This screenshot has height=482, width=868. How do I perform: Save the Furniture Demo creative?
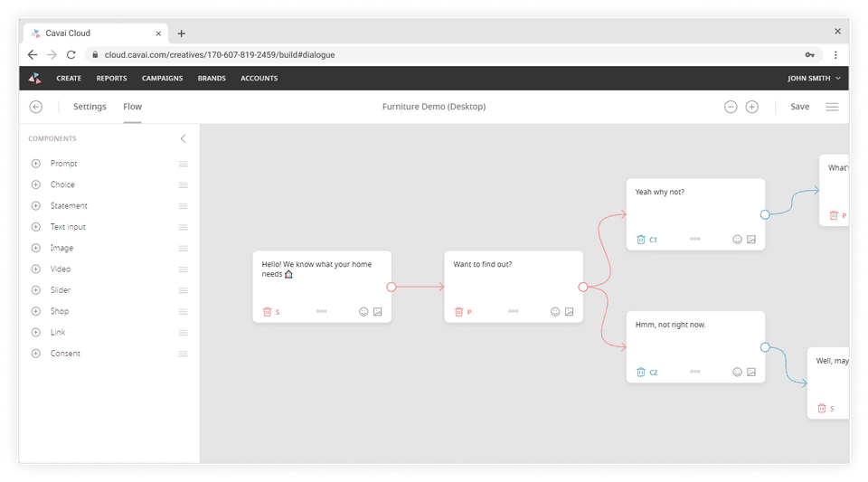pos(800,107)
